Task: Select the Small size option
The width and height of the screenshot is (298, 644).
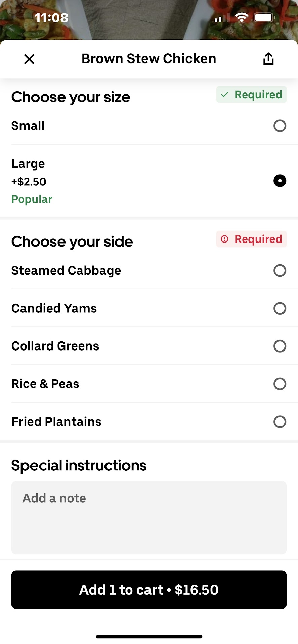Action: [x=280, y=126]
